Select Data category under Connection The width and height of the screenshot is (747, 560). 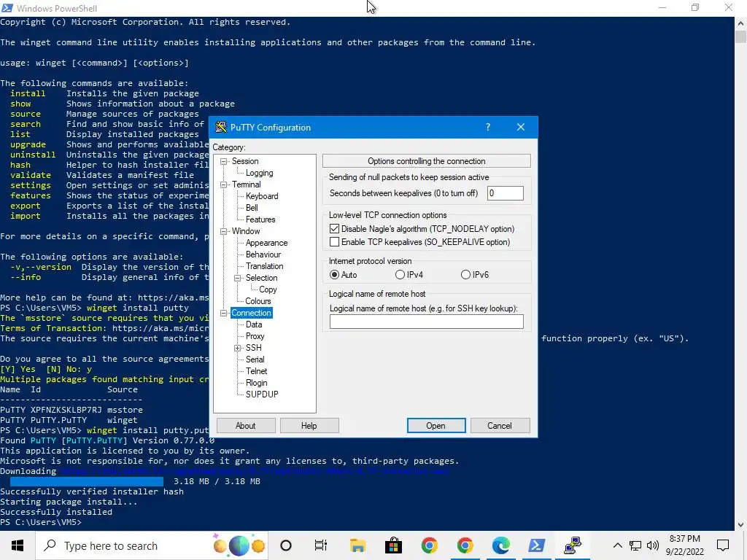253,324
